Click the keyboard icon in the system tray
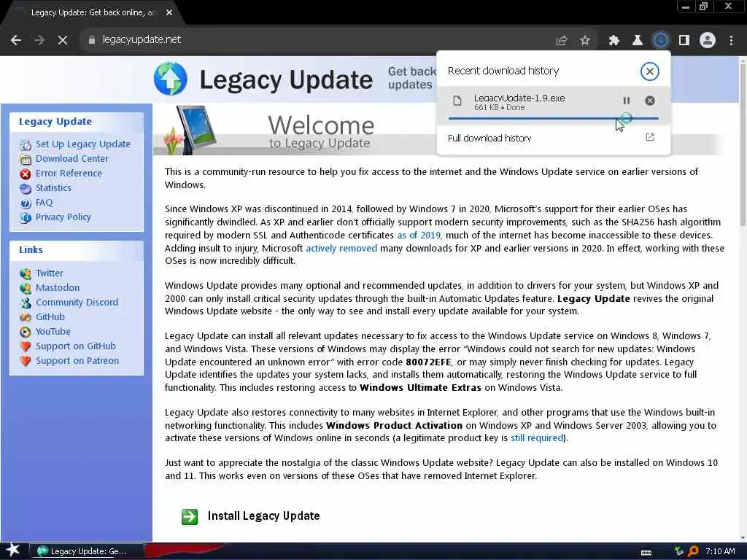The height and width of the screenshot is (560, 747). click(646, 553)
